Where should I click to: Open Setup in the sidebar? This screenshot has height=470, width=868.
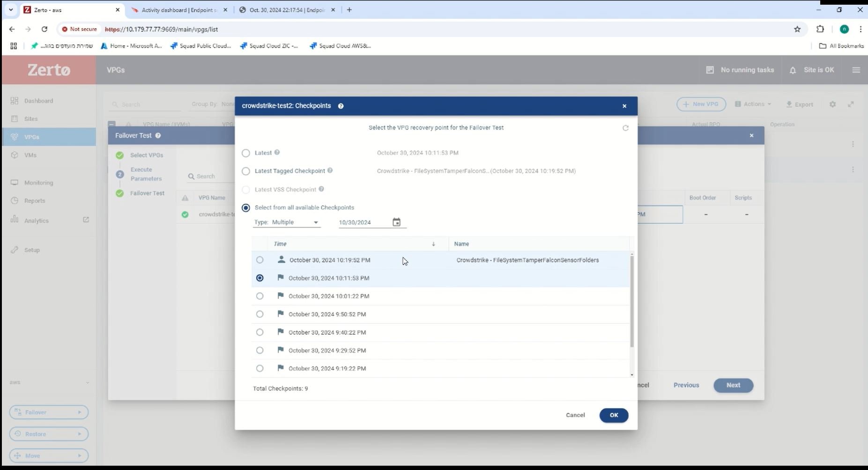(x=32, y=250)
